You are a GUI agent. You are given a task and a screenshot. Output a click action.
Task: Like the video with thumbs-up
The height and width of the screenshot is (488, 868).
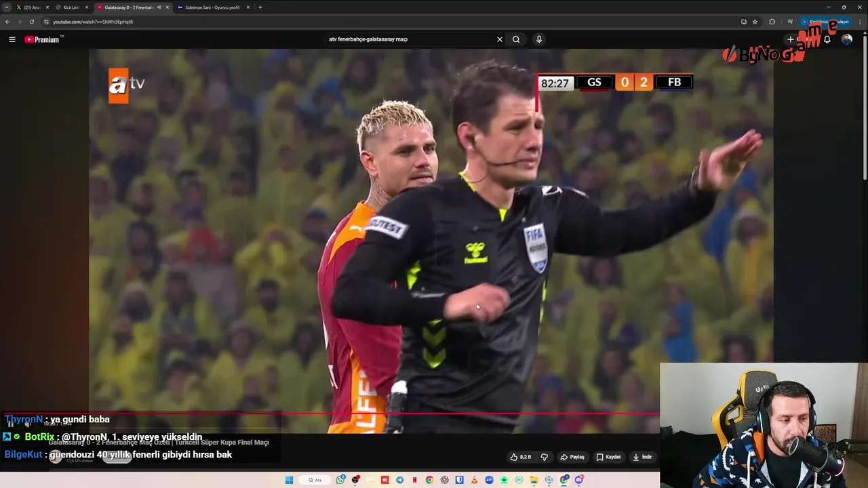tap(520, 457)
